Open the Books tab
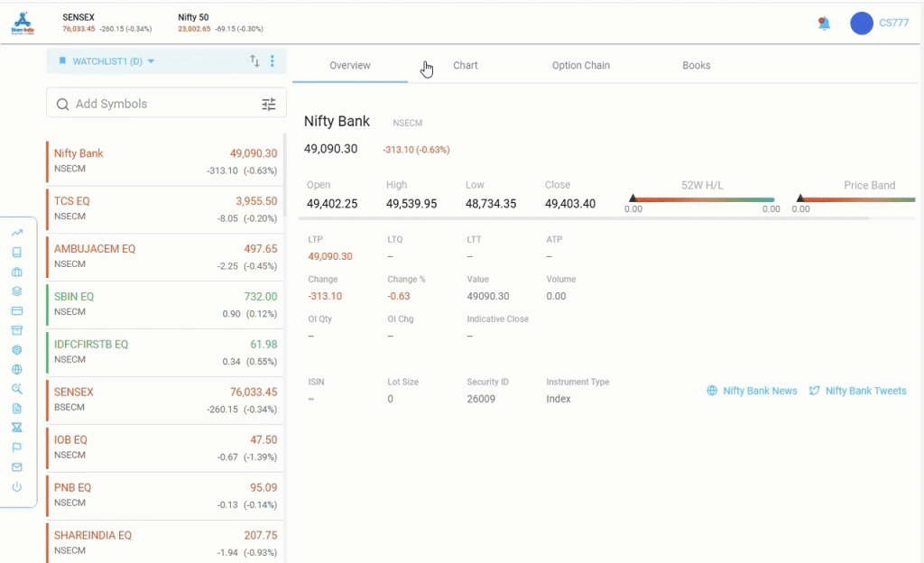The width and height of the screenshot is (924, 563). [696, 65]
